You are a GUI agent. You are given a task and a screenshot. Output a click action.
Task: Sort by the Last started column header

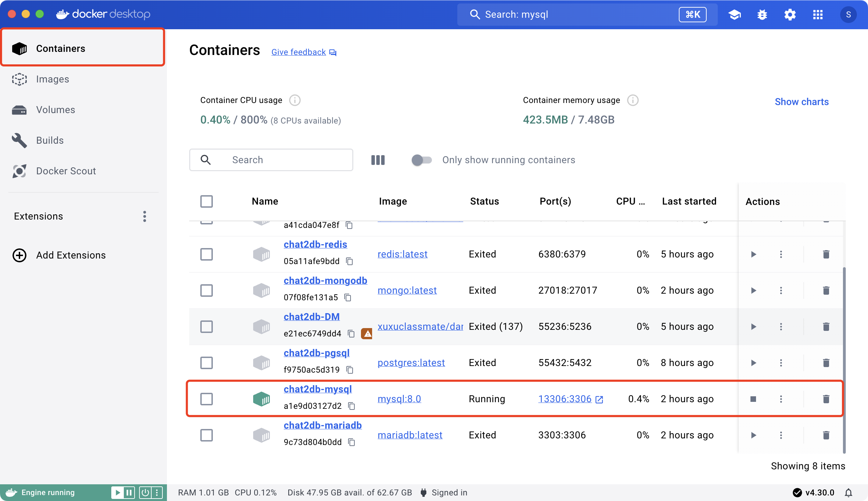coord(689,201)
